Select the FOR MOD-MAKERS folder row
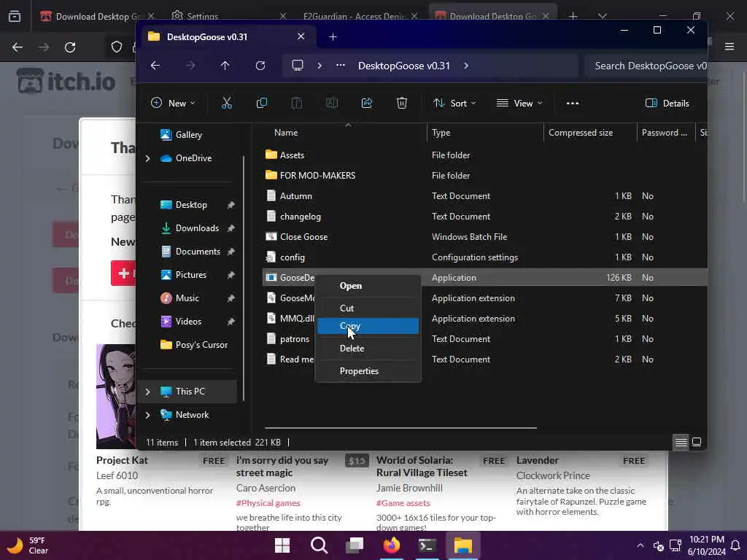The image size is (747, 560). [484, 175]
